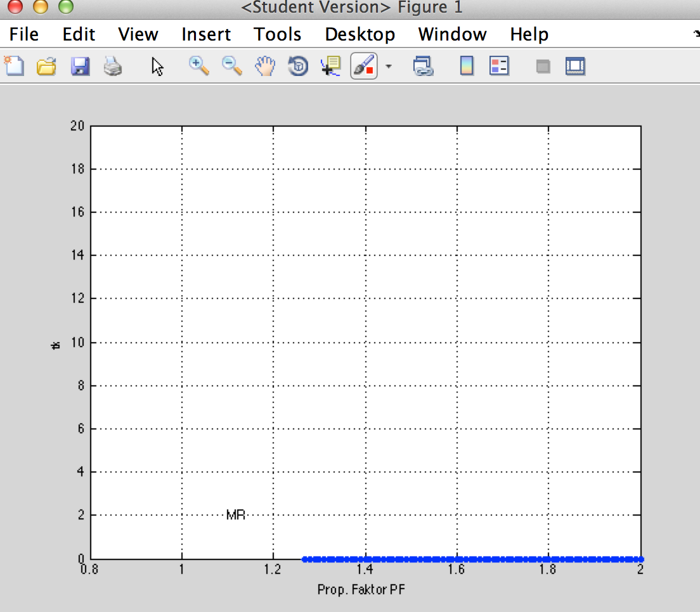Toggle the Edit Plot arrow tool
The width and height of the screenshot is (700, 612).
(x=157, y=66)
